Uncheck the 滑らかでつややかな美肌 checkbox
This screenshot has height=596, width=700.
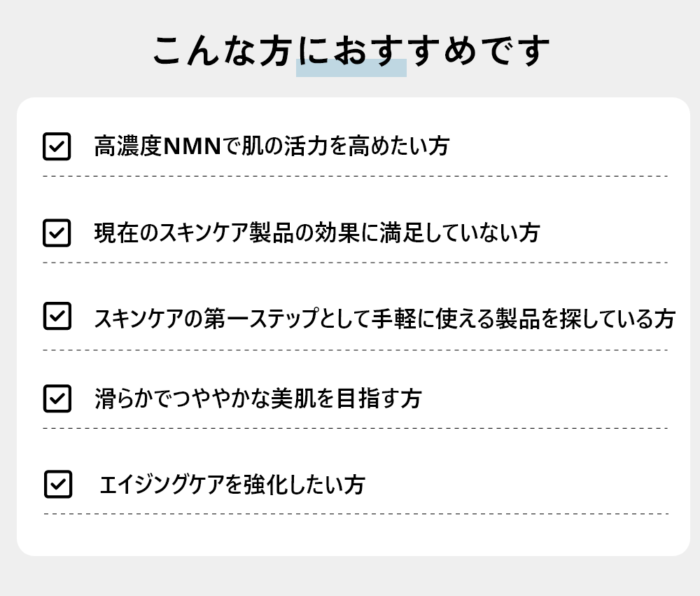click(57, 399)
